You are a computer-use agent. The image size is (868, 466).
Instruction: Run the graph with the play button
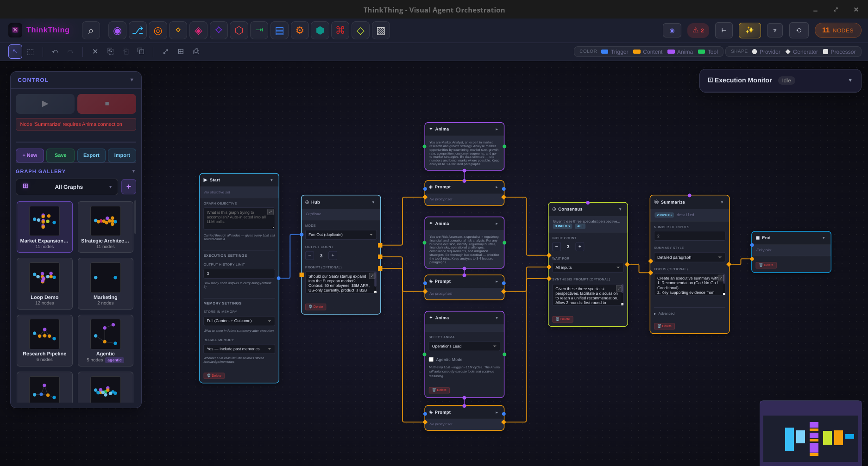coord(45,104)
